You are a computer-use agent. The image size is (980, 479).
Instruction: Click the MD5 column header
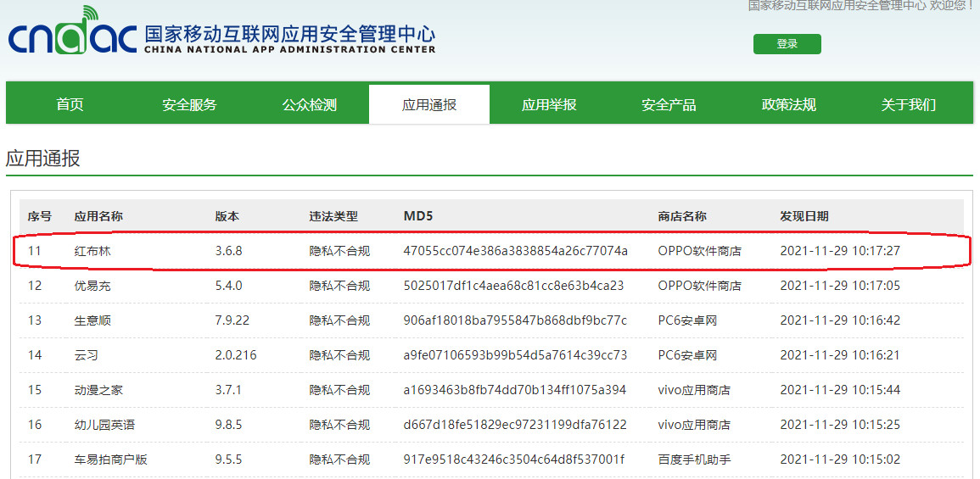(418, 216)
